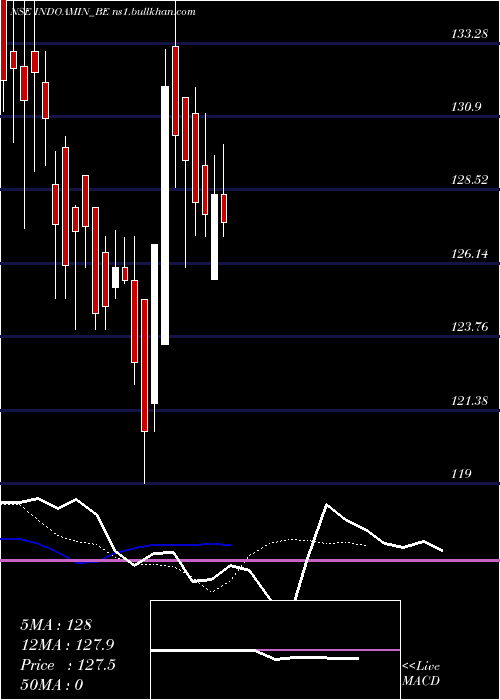The width and height of the screenshot is (500, 700).
Task: Click the MACD inset panel
Action: point(275,650)
